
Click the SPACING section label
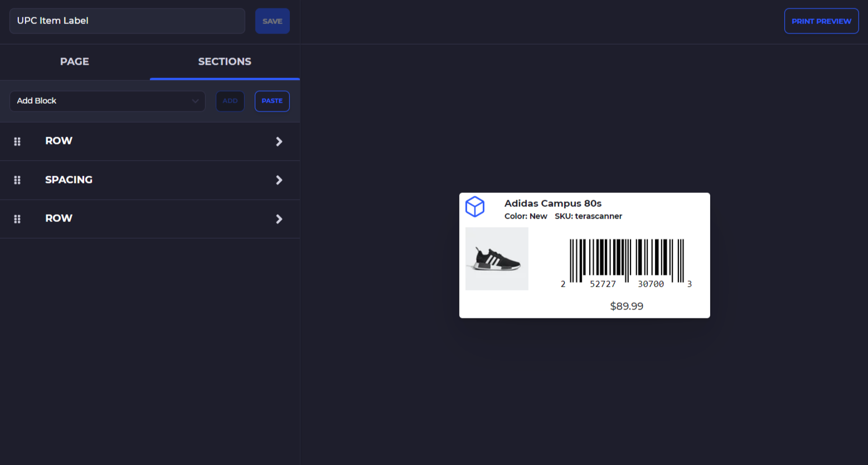pos(69,180)
